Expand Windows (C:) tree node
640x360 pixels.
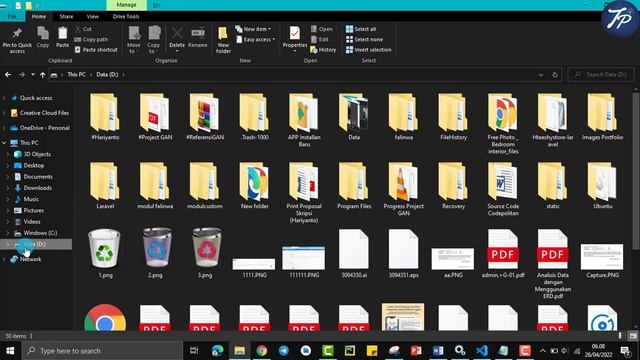8,233
